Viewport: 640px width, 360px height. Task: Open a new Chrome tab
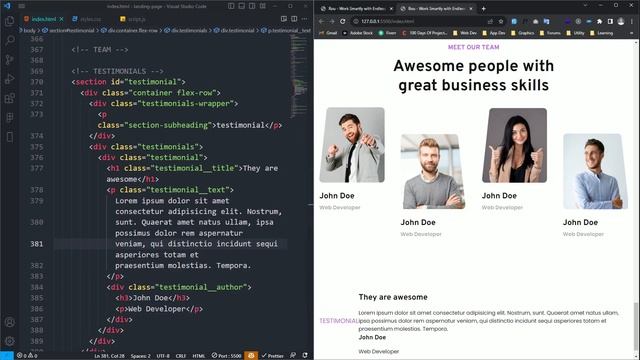(484, 9)
